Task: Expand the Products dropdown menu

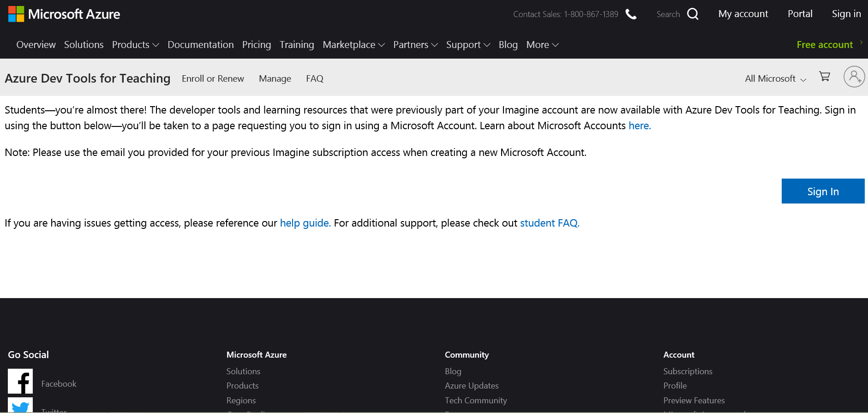Action: point(135,45)
